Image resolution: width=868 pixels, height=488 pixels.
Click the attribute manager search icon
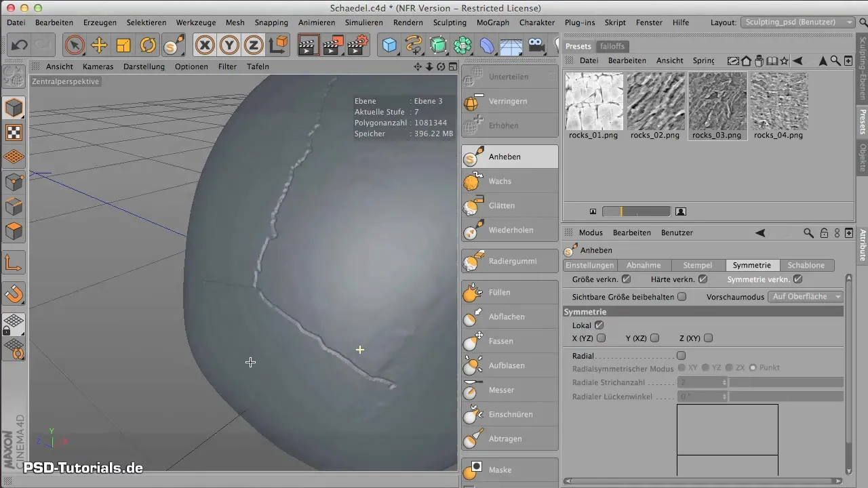click(x=808, y=232)
